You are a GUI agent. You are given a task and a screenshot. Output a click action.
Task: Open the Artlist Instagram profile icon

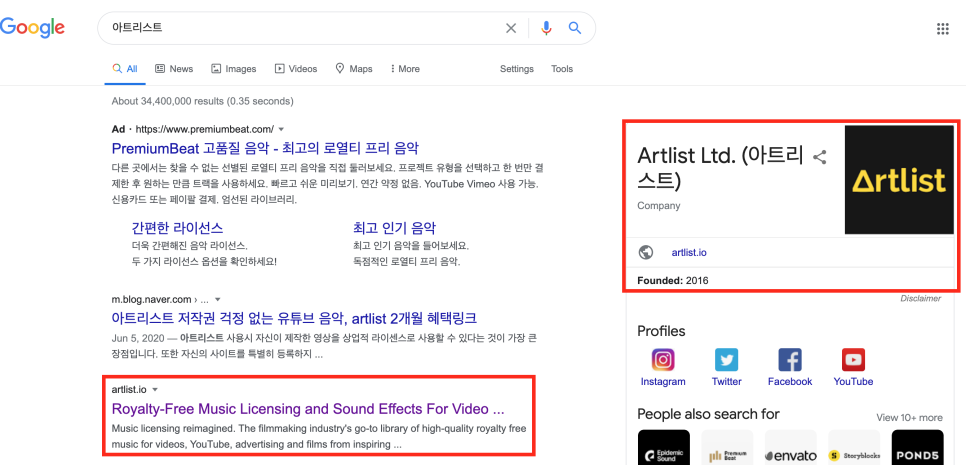tap(663, 360)
